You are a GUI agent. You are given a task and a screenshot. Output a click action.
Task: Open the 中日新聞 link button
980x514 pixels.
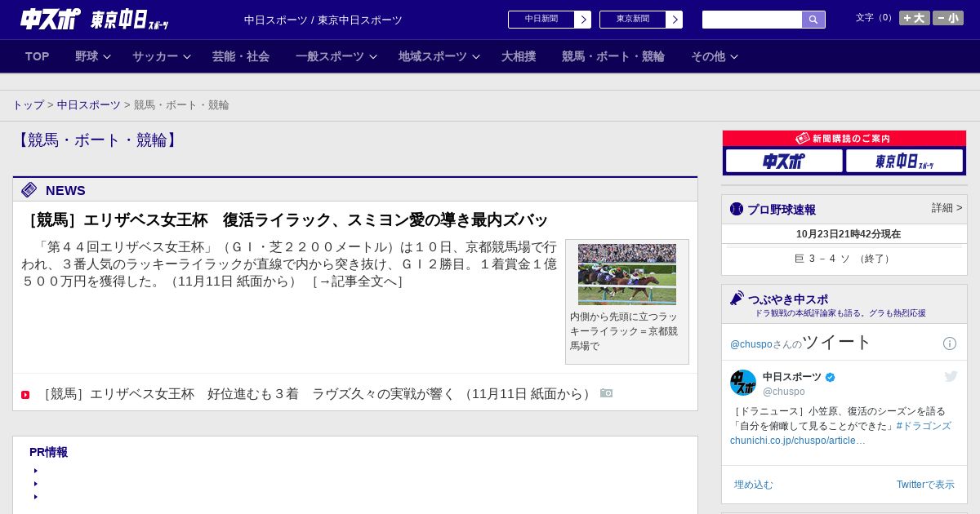[541, 20]
